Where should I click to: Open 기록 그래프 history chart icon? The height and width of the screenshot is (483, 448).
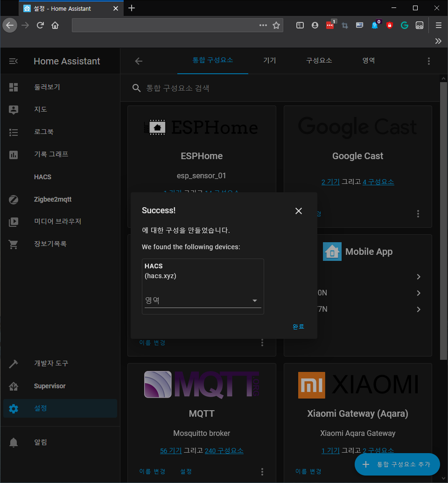tap(14, 154)
